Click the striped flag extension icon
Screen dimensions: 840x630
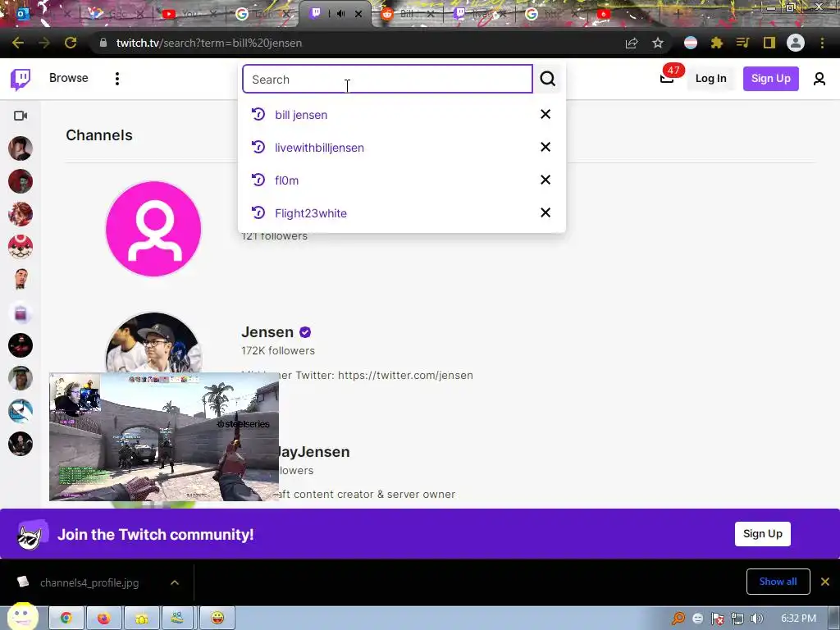691,43
